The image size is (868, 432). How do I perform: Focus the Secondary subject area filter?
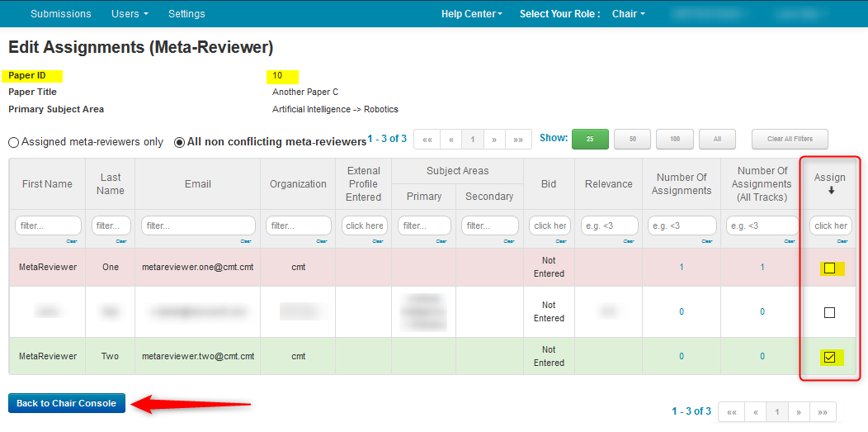pos(490,225)
